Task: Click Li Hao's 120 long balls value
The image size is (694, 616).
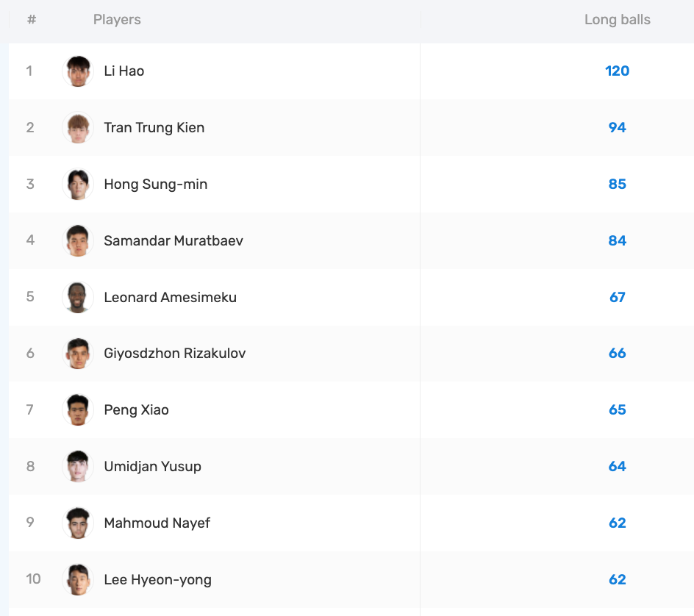Action: click(x=617, y=71)
